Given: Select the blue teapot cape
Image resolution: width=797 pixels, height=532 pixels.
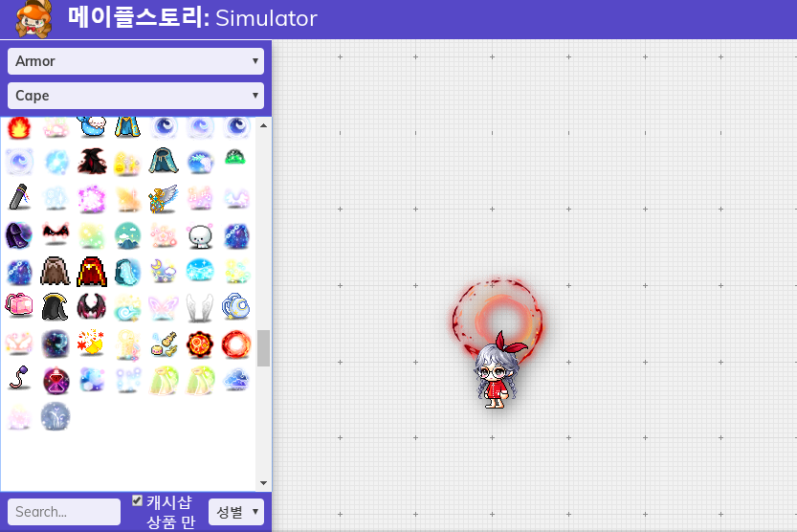Looking at the screenshot, I should tap(236, 307).
